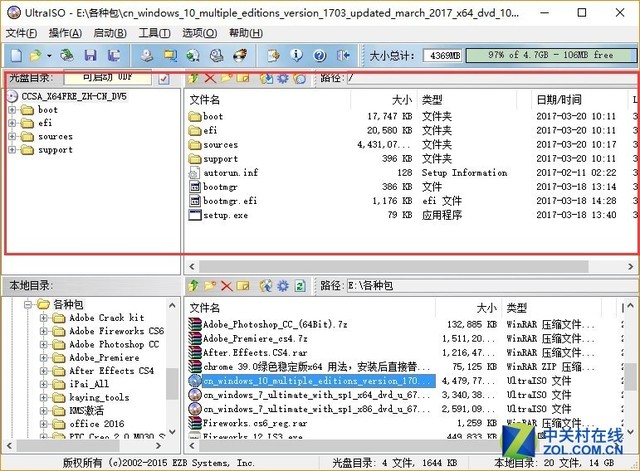Image resolution: width=640 pixels, height=471 pixels.
Task: Click Rename icon in disc image toolbar
Action: pyautogui.click(x=243, y=78)
